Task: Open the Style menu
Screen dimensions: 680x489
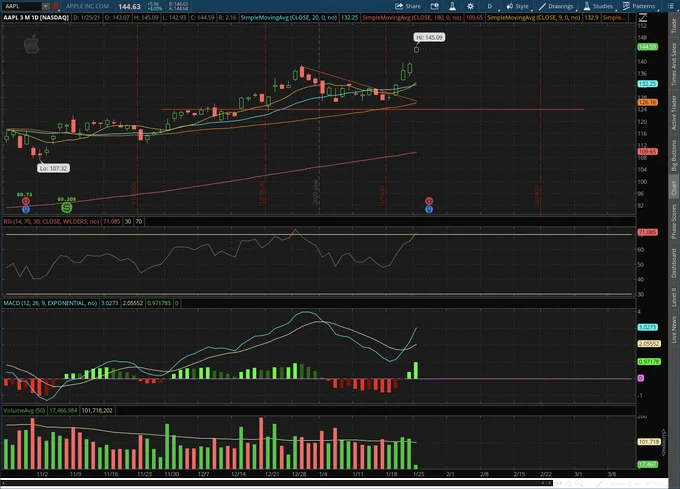Action: point(518,6)
